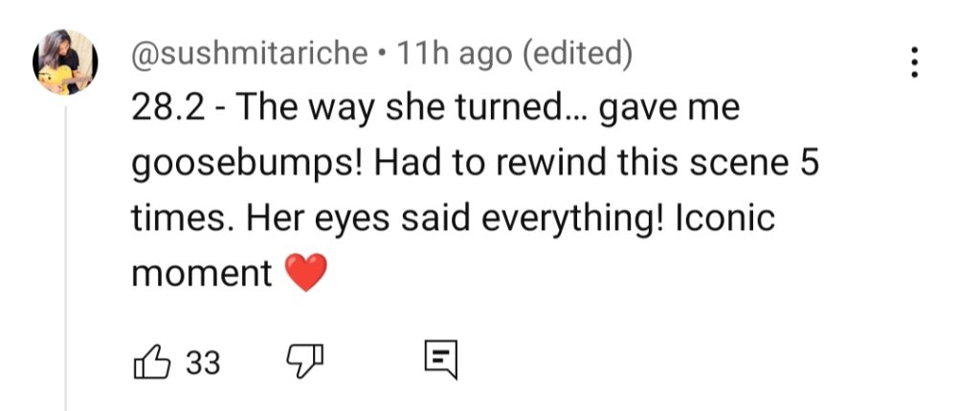Open replies using the comment bubble icon
Viewport: 980px width, 411px height.
(x=441, y=361)
